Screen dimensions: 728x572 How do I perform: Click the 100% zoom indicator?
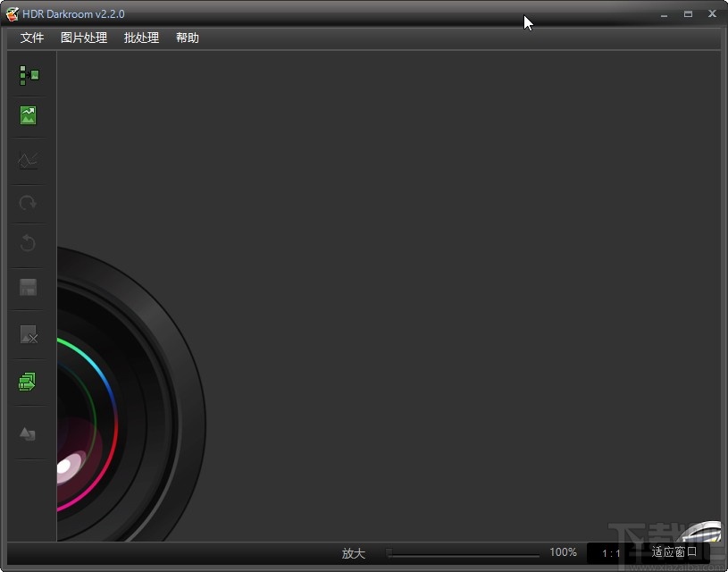point(564,552)
